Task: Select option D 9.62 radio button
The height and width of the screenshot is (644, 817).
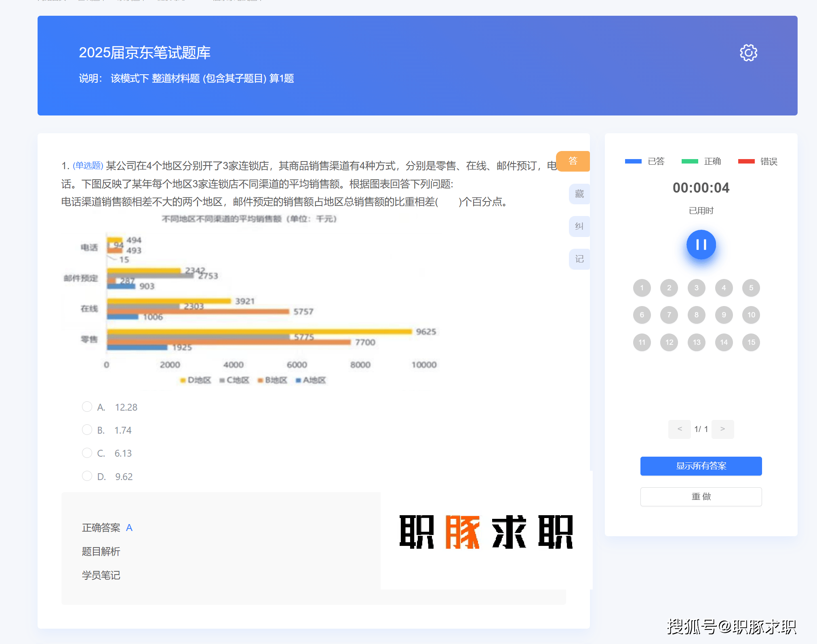Action: point(87,476)
